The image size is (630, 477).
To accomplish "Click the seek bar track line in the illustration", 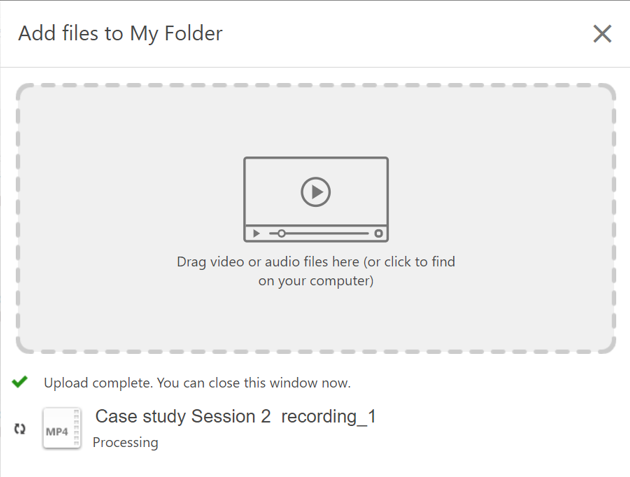I will coord(330,233).
